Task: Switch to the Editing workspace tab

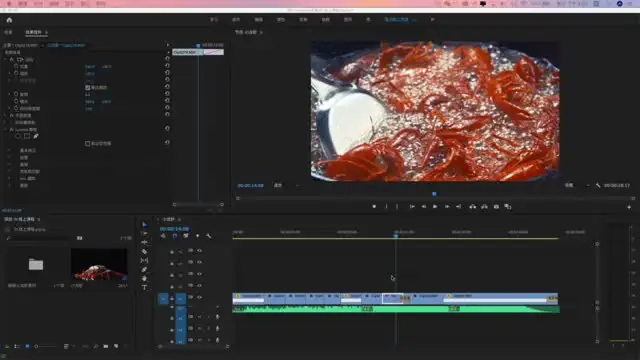Action: pos(258,19)
